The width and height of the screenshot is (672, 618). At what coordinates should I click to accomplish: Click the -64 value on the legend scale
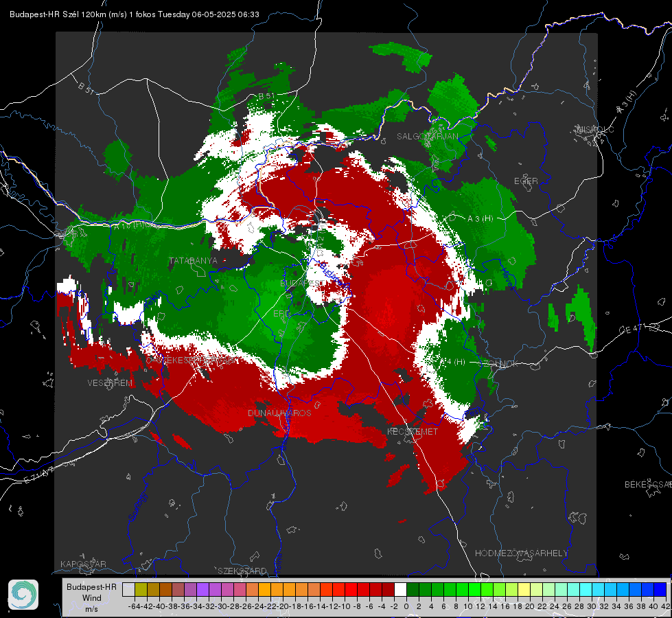pos(135,606)
